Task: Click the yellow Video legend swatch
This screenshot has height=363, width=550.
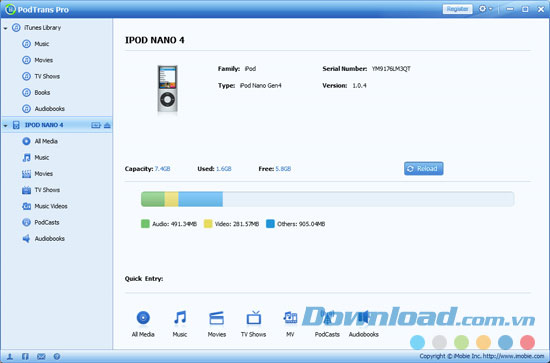Action: [208, 224]
